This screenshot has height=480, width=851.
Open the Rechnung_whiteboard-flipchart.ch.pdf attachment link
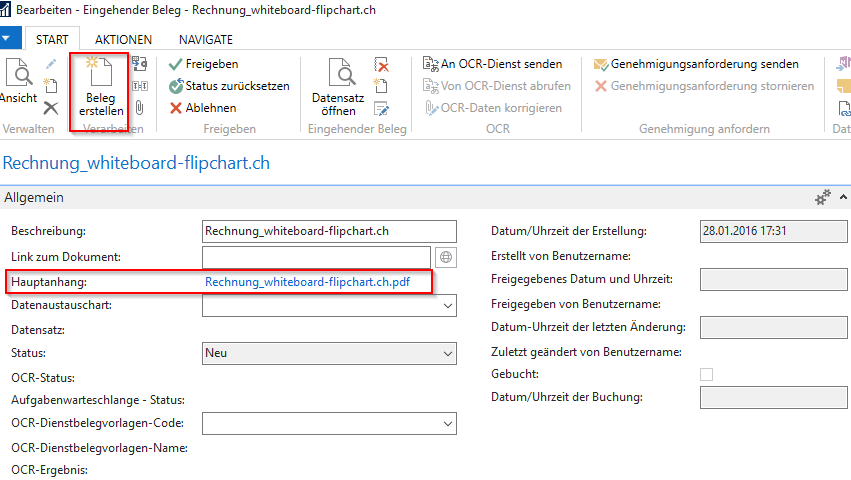coord(307,282)
